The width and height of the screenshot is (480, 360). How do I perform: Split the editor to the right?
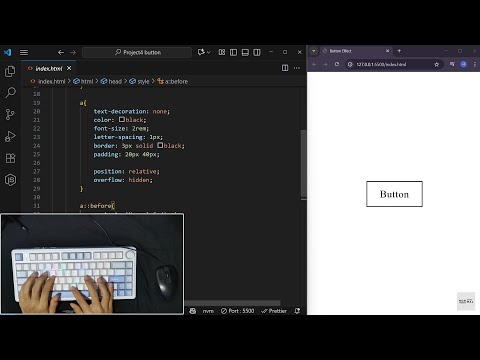click(x=285, y=68)
